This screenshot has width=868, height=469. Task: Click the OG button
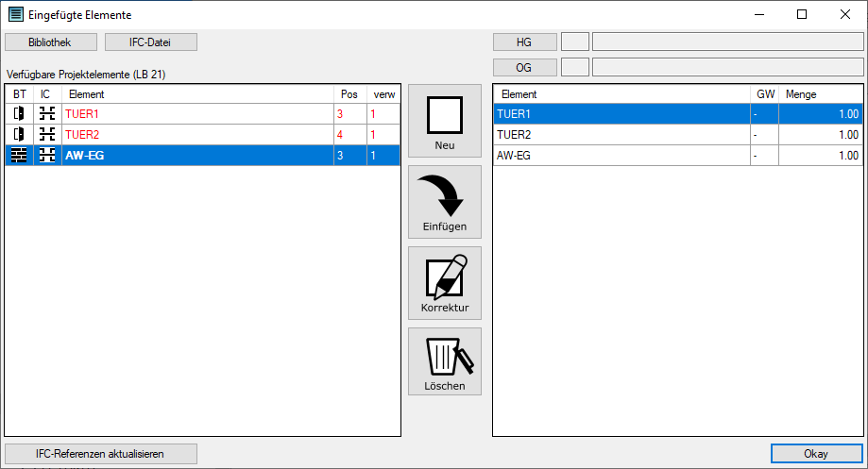pyautogui.click(x=525, y=68)
